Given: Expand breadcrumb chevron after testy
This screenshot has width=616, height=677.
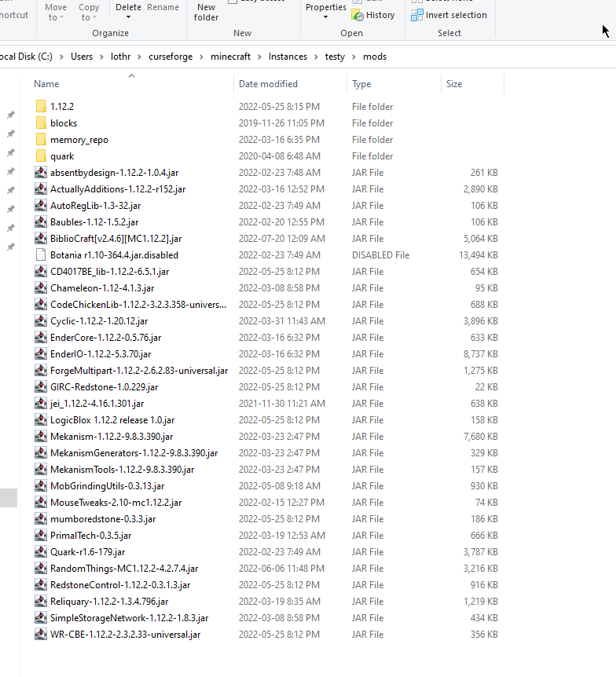Looking at the screenshot, I should click(354, 57).
